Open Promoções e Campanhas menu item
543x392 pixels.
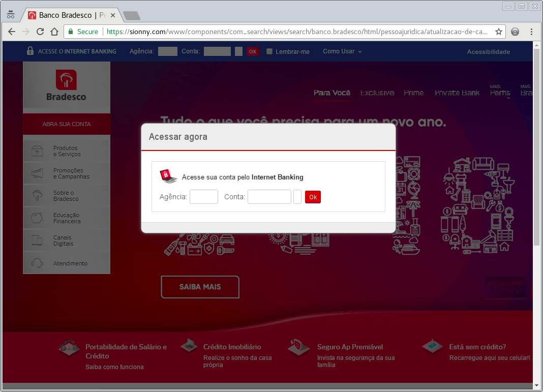(67, 173)
